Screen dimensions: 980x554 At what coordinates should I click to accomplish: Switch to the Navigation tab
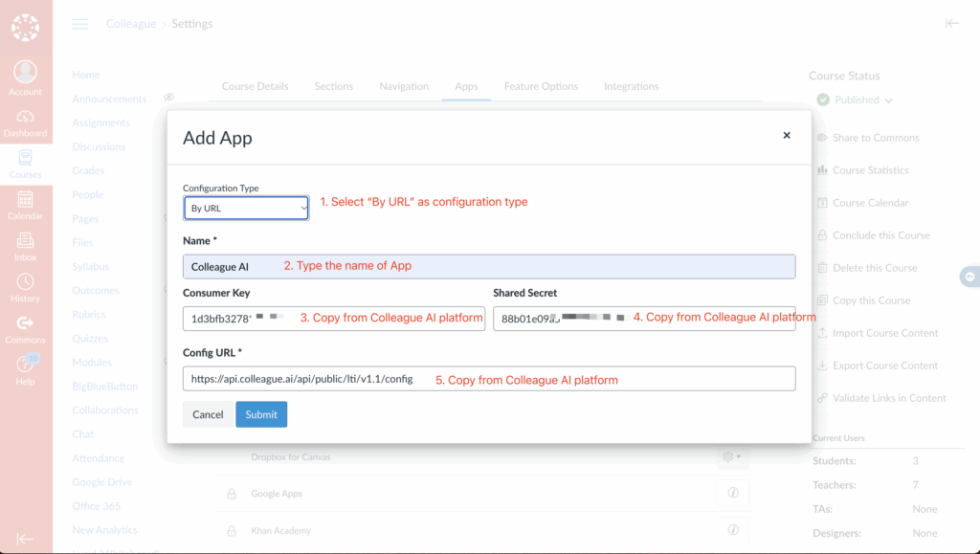[404, 86]
